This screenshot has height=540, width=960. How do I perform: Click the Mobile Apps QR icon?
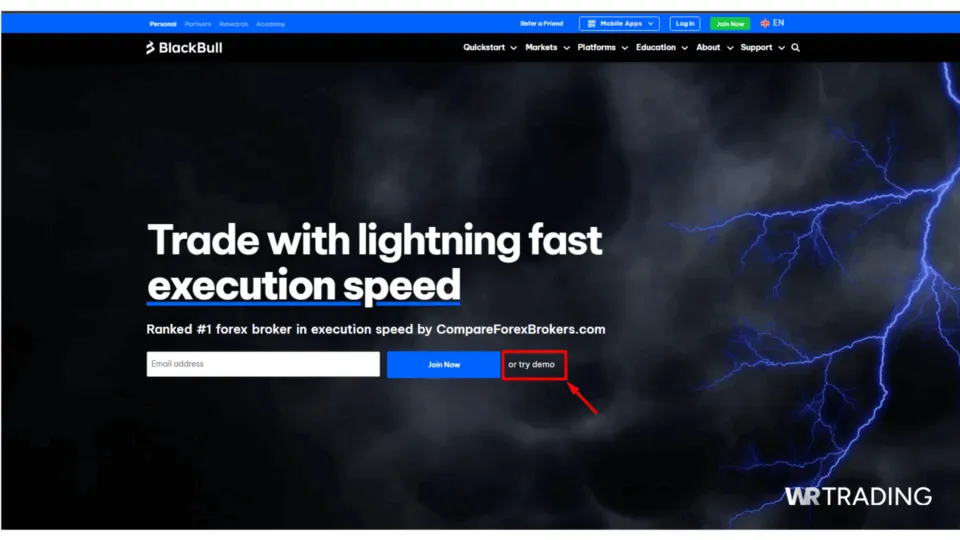(591, 24)
